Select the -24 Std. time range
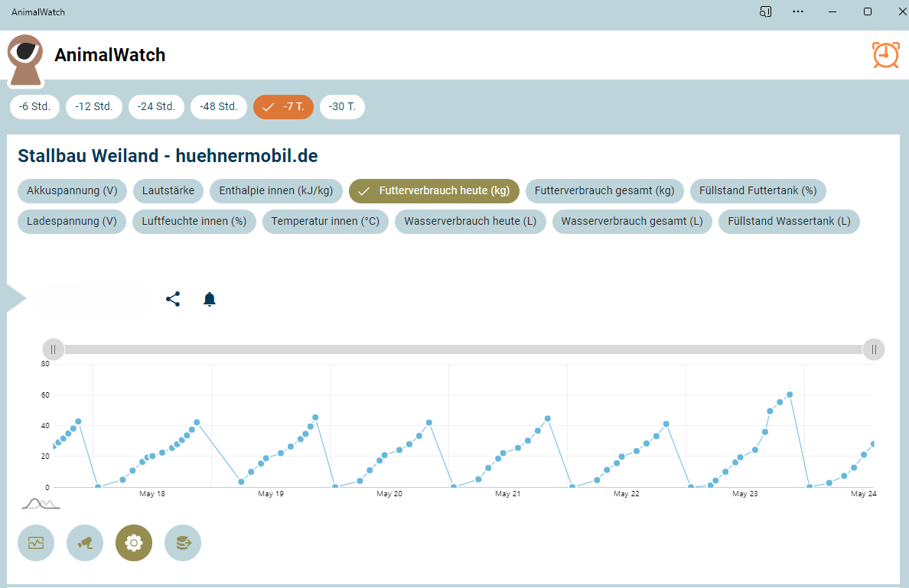The image size is (909, 588). pos(156,106)
